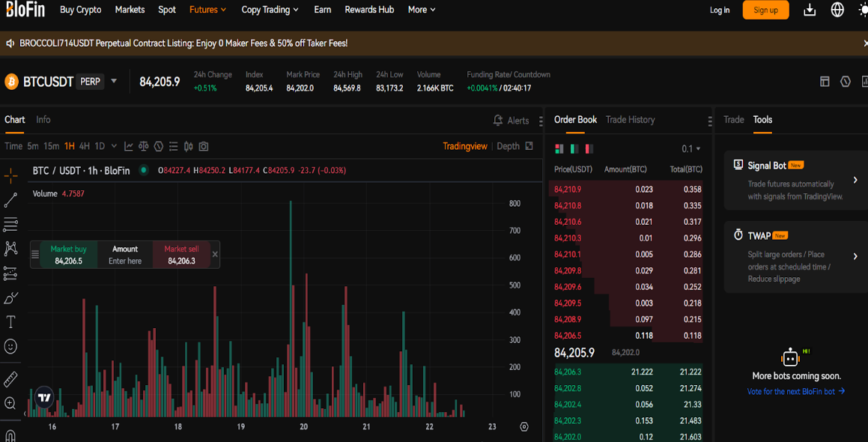Click the compare scales icon in chart toolbar

[x=143, y=146]
